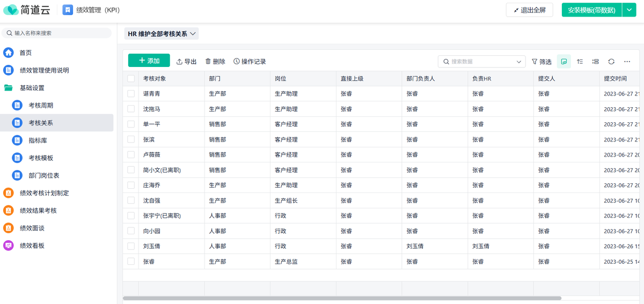644x304 pixels.
Task: Open the three-dot more options menu
Action: 627,62
